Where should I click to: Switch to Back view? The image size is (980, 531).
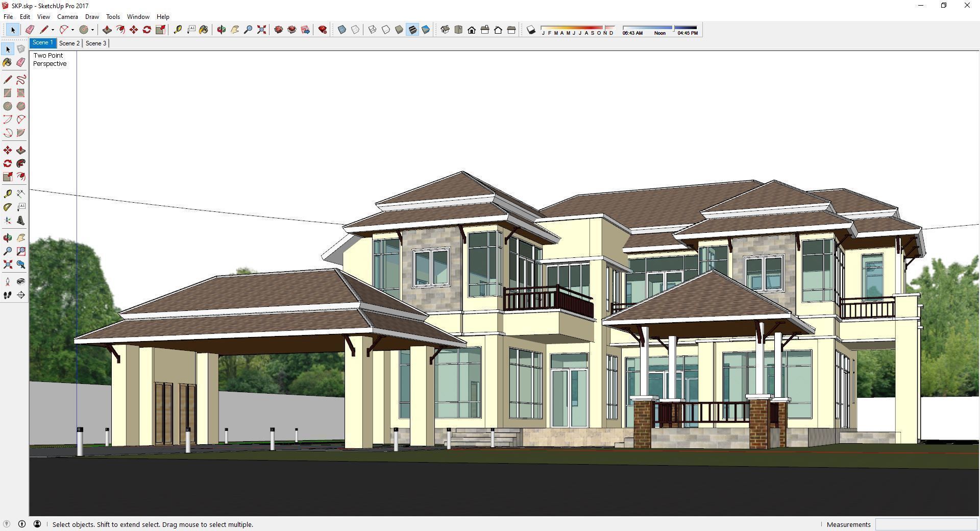(x=498, y=30)
